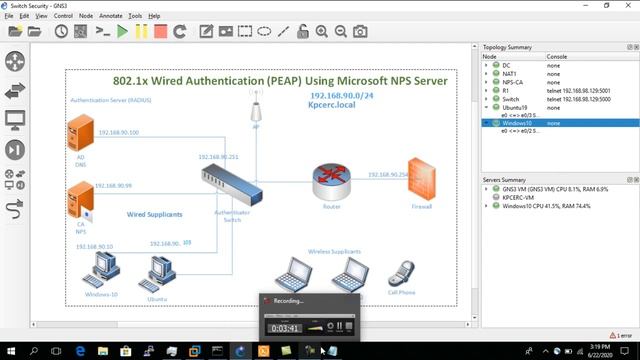
Task: Click the Zoom out magnifier
Action: 341,31
